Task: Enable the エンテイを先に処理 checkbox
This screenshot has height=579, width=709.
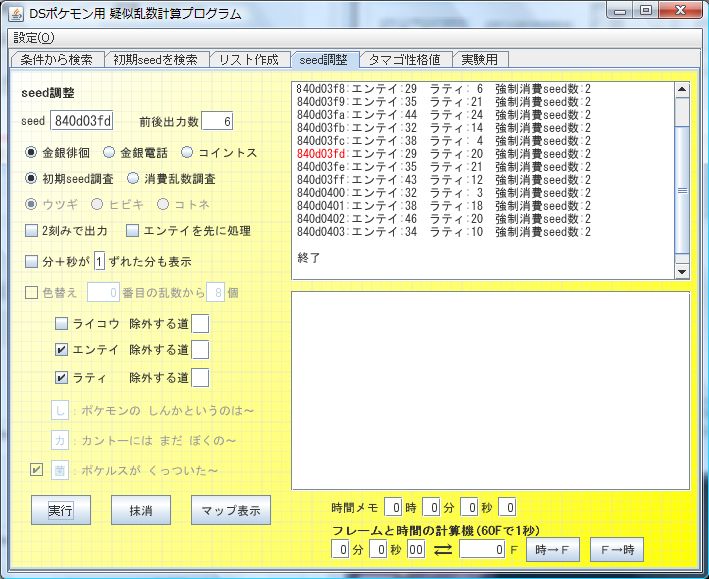Action: [132, 231]
